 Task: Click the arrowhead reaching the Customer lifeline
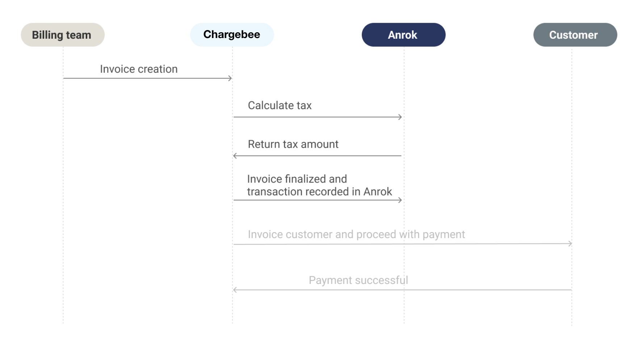570,243
